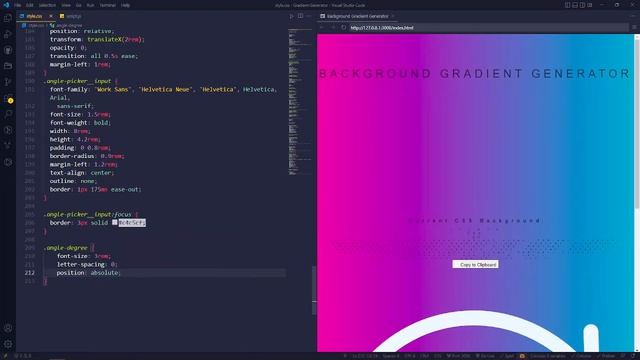Click the 'transform: translateX(2rem)' code line
The width and height of the screenshot is (640, 360).
pyautogui.click(x=97, y=39)
